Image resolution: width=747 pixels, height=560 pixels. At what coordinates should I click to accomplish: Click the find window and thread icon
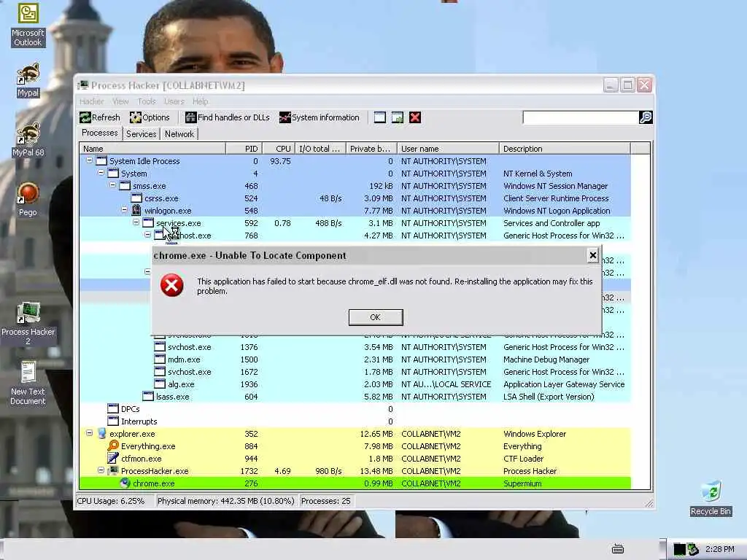tap(398, 117)
